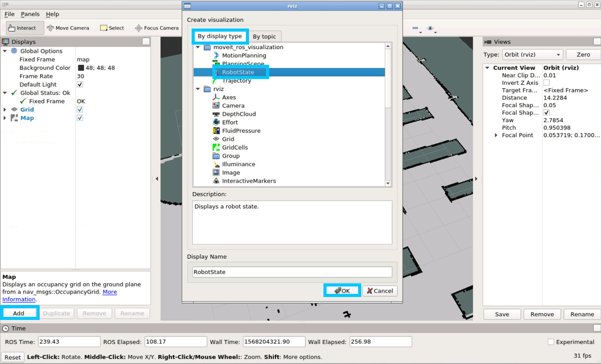Toggle the Default Light checkbox
The width and height of the screenshot is (601, 364).
point(79,84)
